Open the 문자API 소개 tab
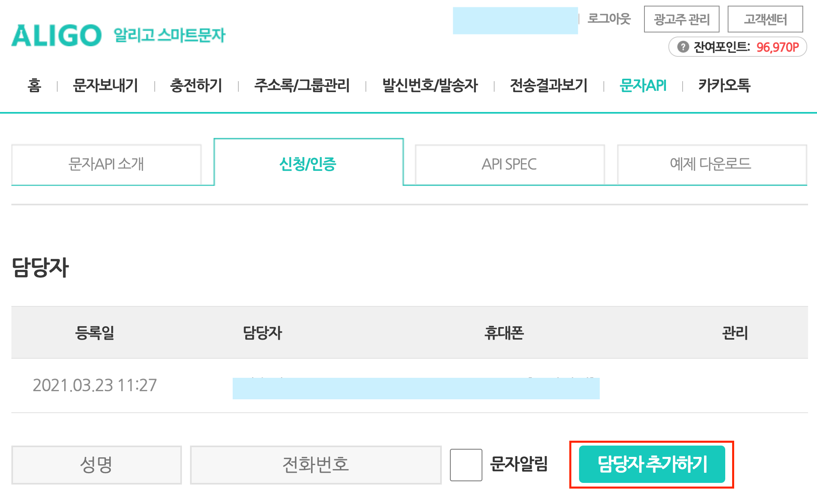The height and width of the screenshot is (504, 817). [x=106, y=164]
